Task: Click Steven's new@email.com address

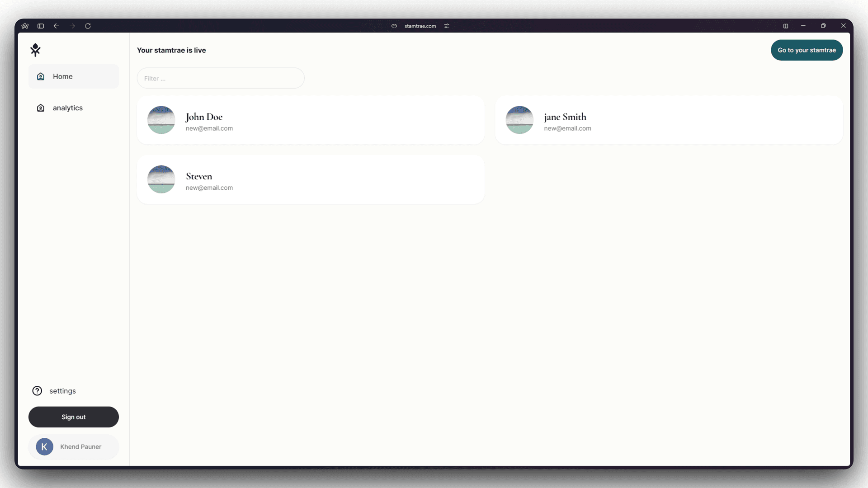Action: [209, 188]
